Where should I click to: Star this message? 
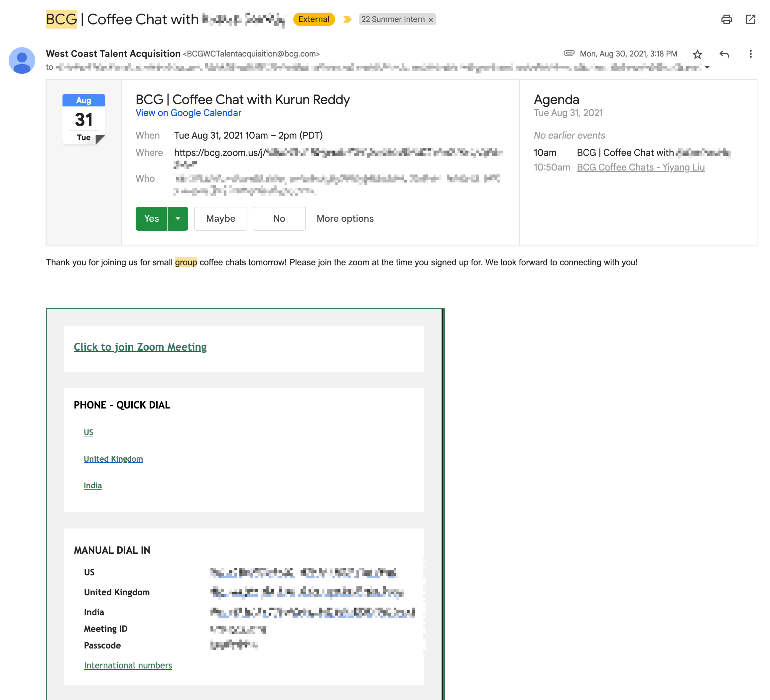[697, 54]
